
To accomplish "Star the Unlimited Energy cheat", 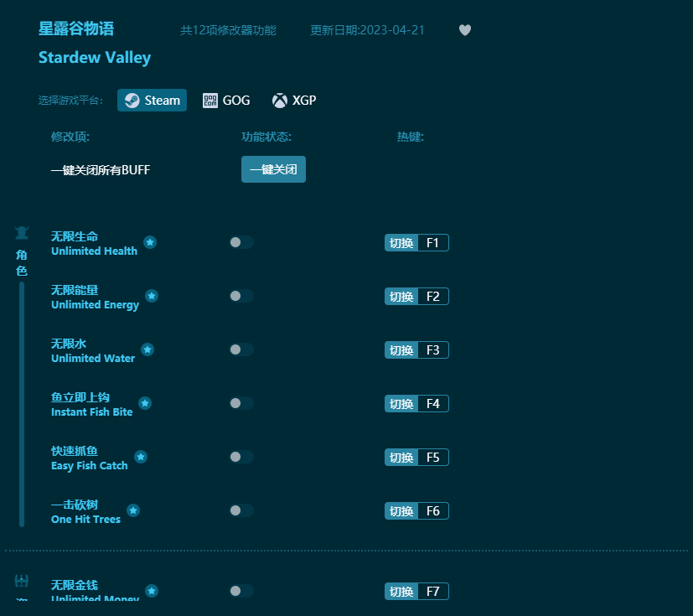I will [x=152, y=296].
